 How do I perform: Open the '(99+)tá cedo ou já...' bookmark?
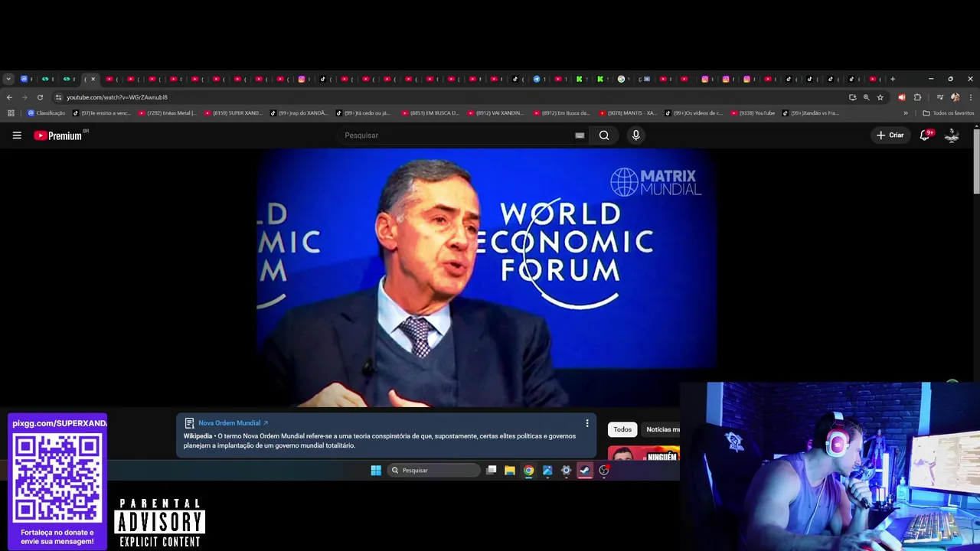click(365, 113)
